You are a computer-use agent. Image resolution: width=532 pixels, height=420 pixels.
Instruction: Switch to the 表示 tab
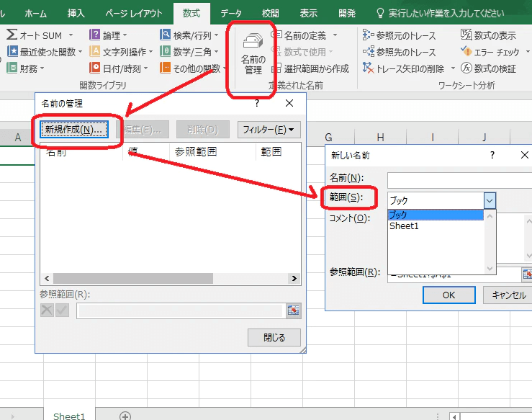308,13
